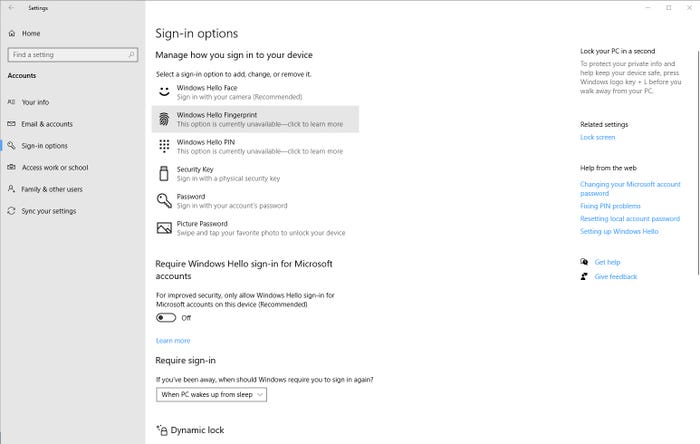Click the Lock your PC in a second heading

click(617, 51)
